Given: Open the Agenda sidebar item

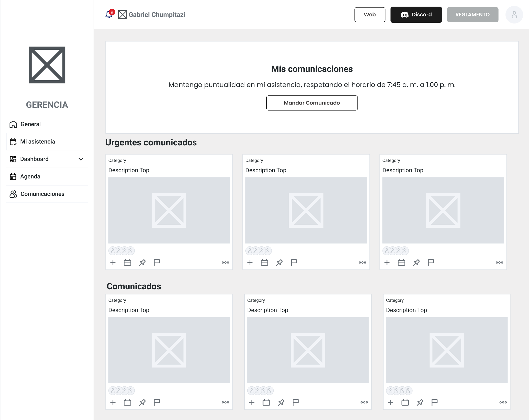Looking at the screenshot, I should pos(30,176).
